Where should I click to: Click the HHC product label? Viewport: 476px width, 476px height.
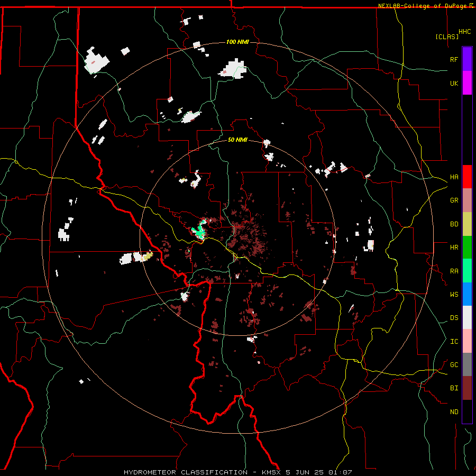coord(465,32)
